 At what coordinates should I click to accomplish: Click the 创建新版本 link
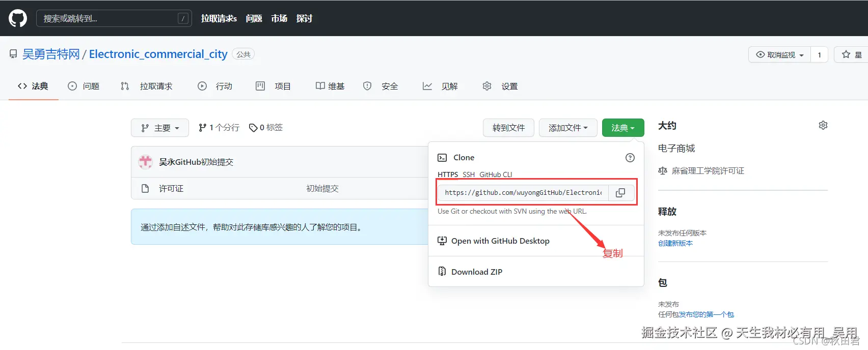[675, 243]
